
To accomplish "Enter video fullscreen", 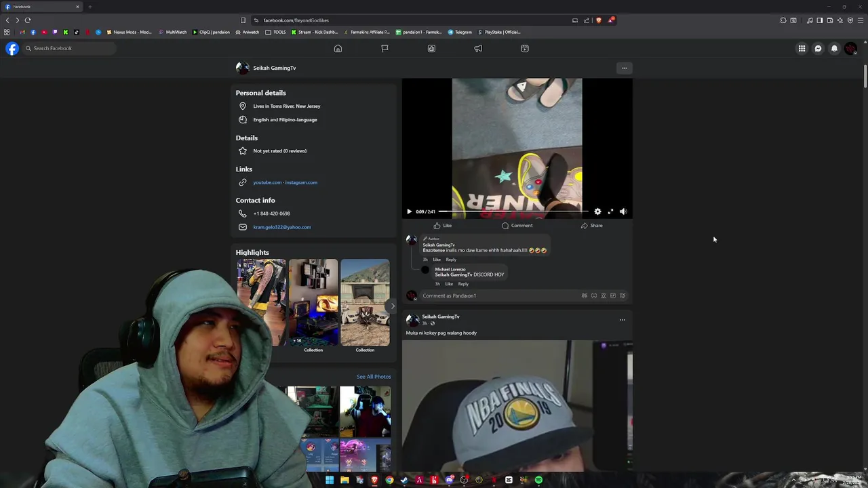I will (610, 211).
